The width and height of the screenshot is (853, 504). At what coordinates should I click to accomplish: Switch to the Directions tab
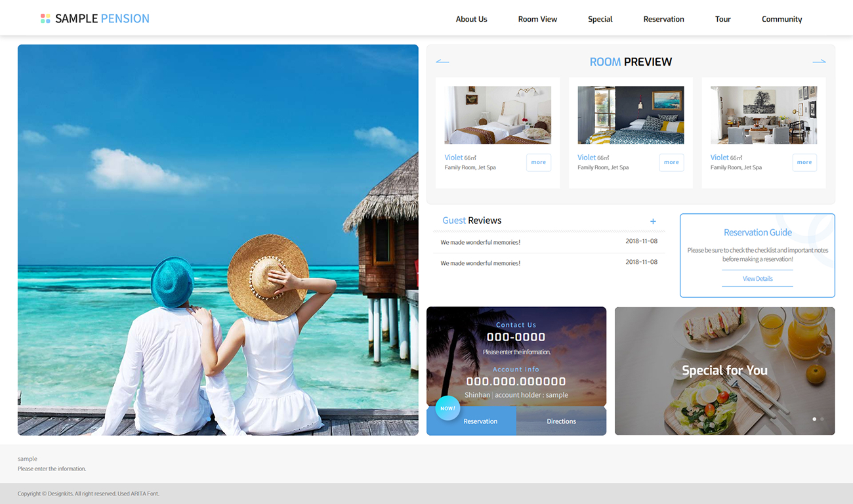[x=561, y=421]
